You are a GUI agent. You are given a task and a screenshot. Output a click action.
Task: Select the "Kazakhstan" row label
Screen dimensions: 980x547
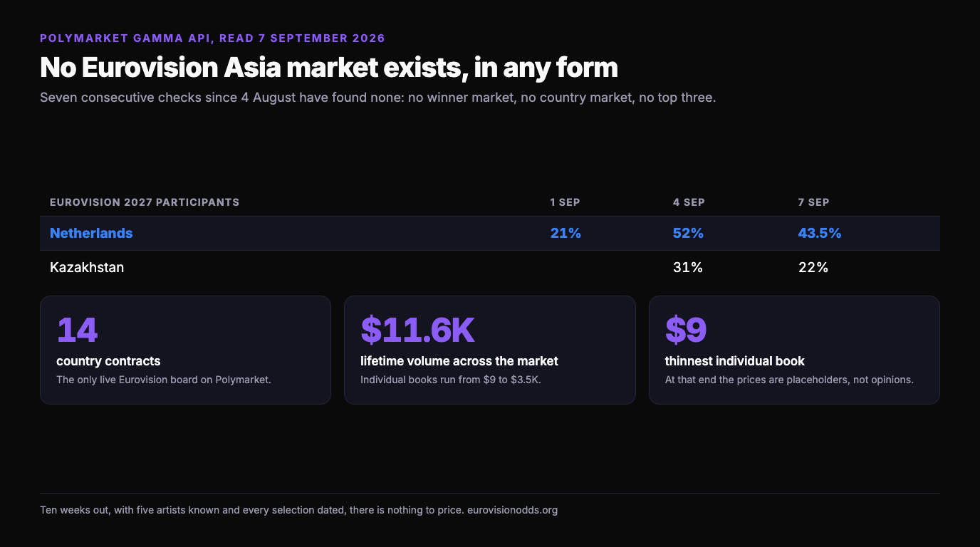tap(87, 268)
